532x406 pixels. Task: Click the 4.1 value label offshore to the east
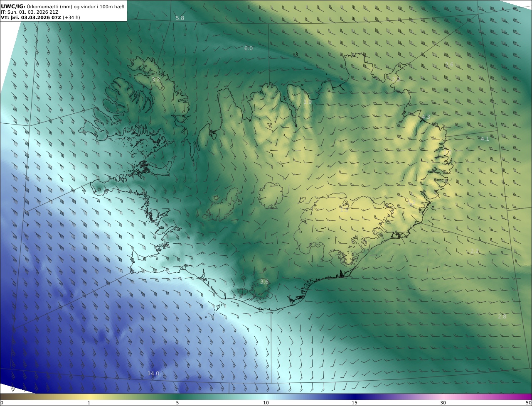coord(485,139)
